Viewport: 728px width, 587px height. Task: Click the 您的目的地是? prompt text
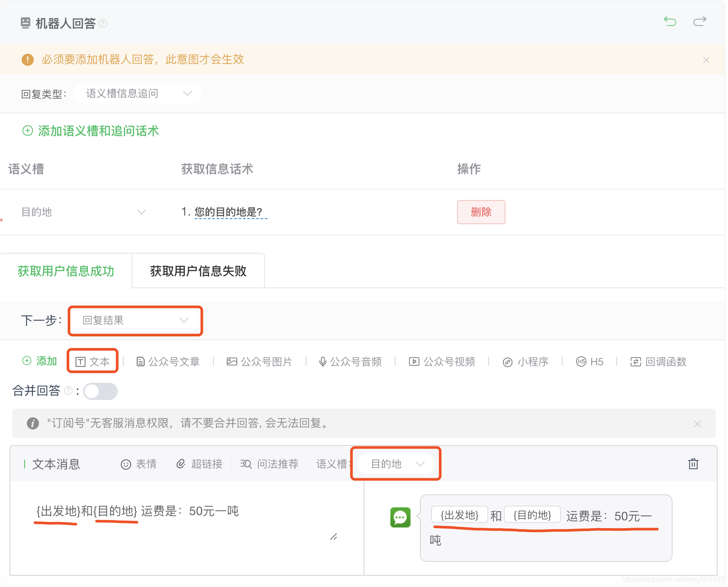click(x=228, y=212)
